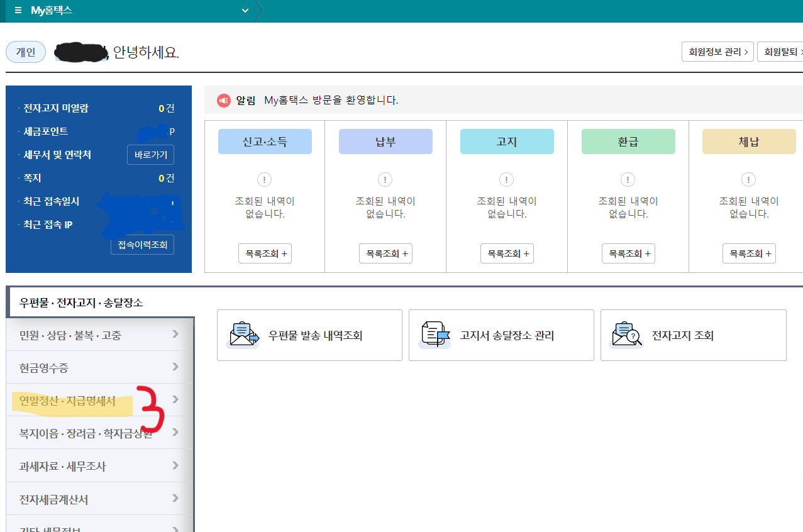The width and height of the screenshot is (803, 532).
Task: Click the 접속이력조회 button
Action: pyautogui.click(x=142, y=245)
